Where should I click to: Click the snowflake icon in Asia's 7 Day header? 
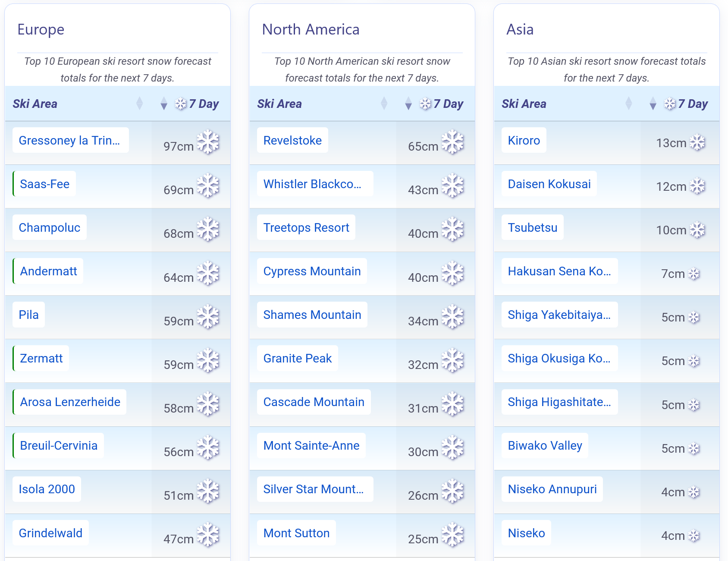pyautogui.click(x=670, y=104)
